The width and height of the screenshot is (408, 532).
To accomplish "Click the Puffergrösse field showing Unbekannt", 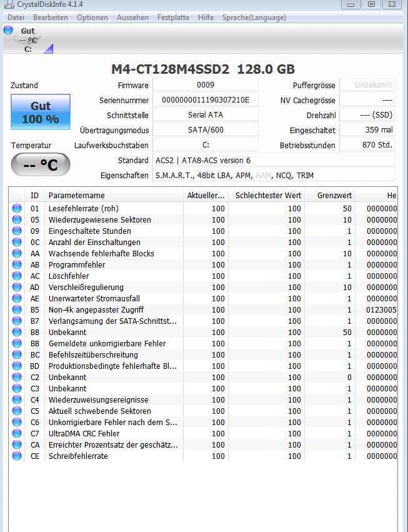I will (x=367, y=85).
